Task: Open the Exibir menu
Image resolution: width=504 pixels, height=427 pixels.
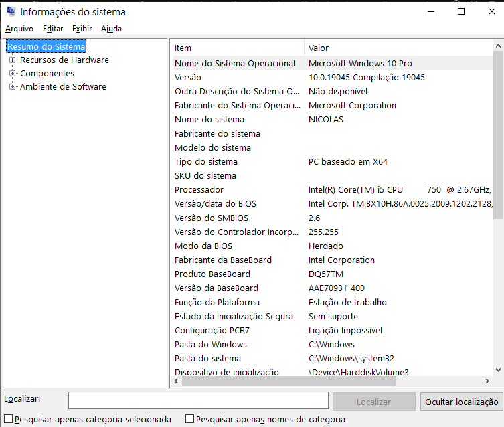Action: (x=82, y=29)
